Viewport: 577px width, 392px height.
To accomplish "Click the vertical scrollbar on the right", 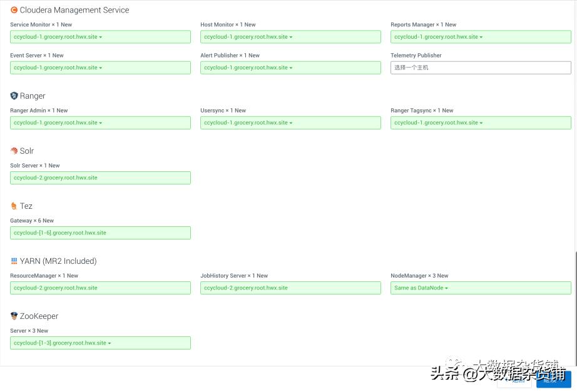I will pyautogui.click(x=575, y=308).
